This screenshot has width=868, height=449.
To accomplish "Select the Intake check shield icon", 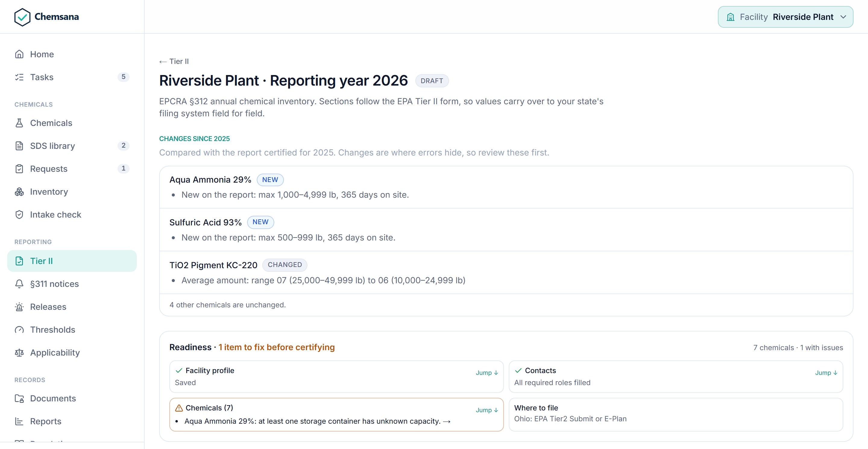I will coord(19,215).
